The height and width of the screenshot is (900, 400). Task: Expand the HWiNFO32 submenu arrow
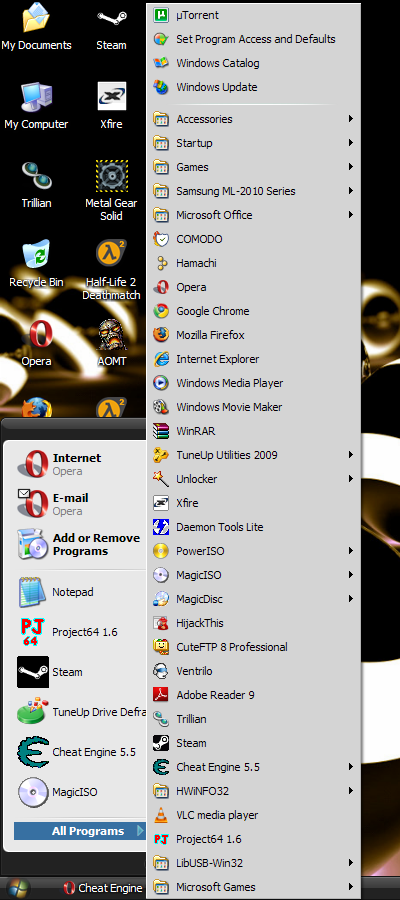click(x=350, y=791)
